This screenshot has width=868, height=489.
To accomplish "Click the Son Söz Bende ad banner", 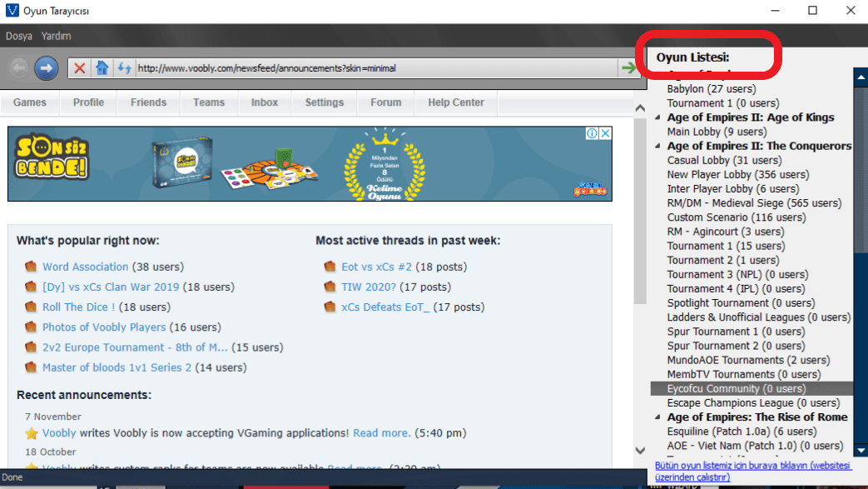I will (x=310, y=163).
